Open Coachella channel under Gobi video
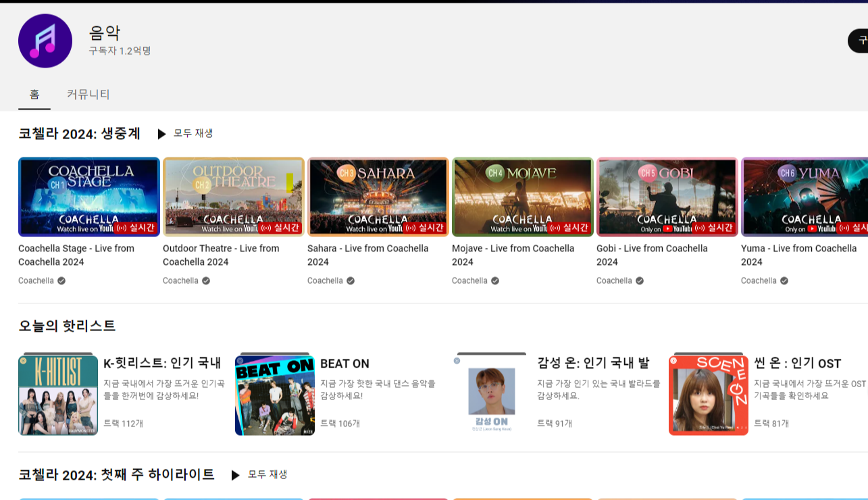The image size is (868, 500). (x=614, y=280)
